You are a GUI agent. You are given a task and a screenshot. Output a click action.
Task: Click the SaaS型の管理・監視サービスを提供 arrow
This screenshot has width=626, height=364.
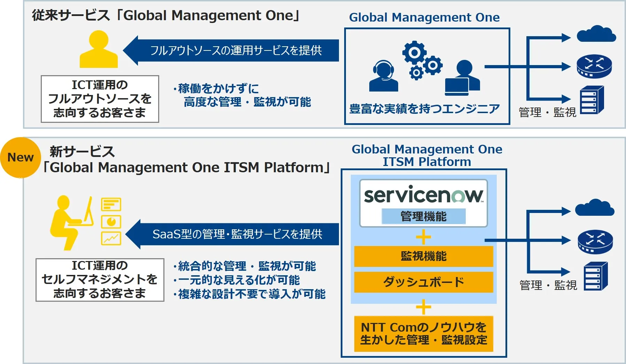233,234
